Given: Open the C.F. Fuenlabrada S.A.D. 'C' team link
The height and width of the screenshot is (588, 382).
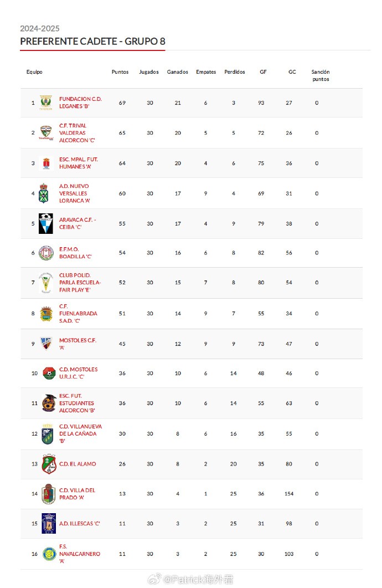Looking at the screenshot, I should click(x=78, y=313).
